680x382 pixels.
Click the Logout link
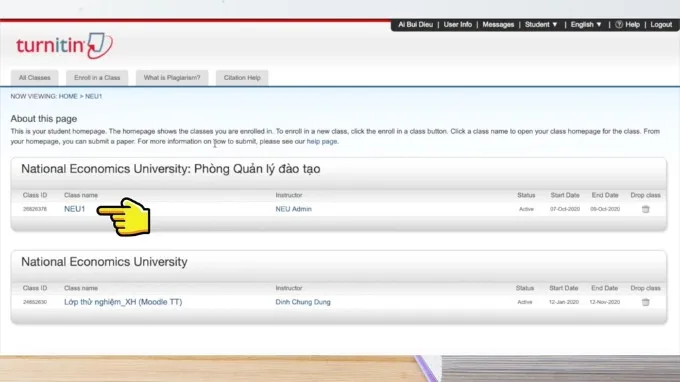[661, 25]
